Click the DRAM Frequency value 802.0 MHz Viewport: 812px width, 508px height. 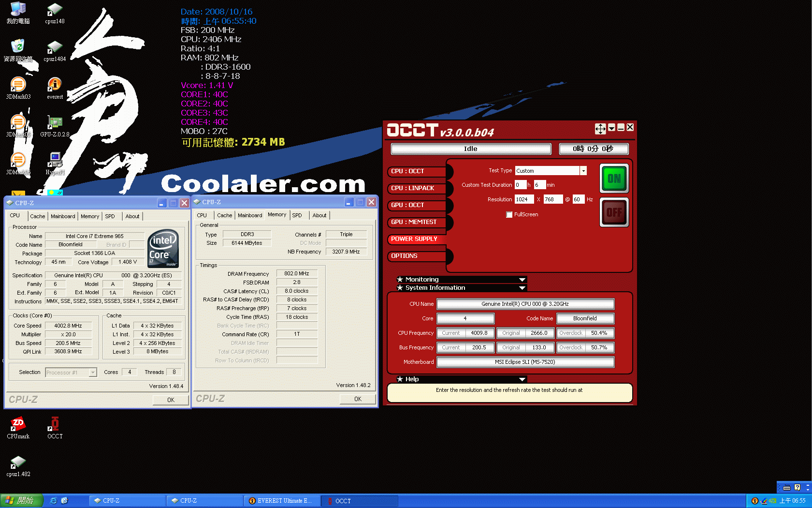tap(297, 273)
